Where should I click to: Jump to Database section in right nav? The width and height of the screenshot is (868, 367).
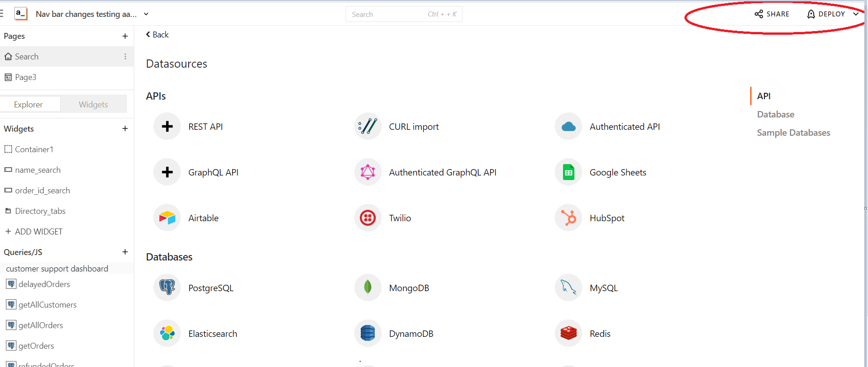click(x=776, y=114)
